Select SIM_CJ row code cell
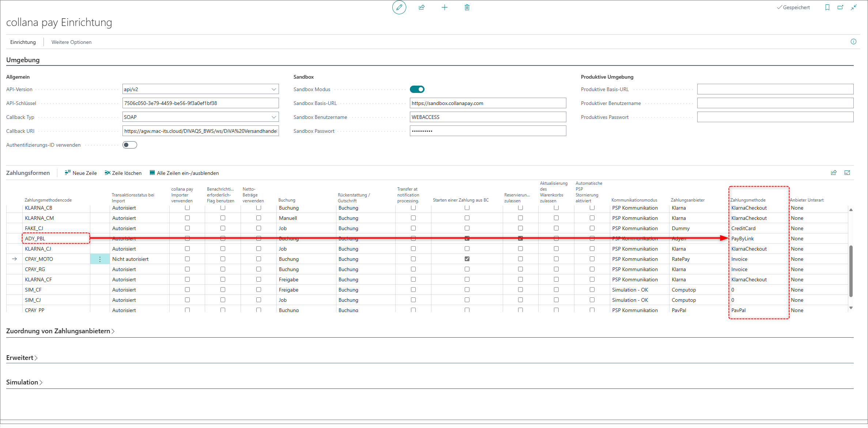Image resolution: width=868 pixels, height=428 pixels. [56, 300]
